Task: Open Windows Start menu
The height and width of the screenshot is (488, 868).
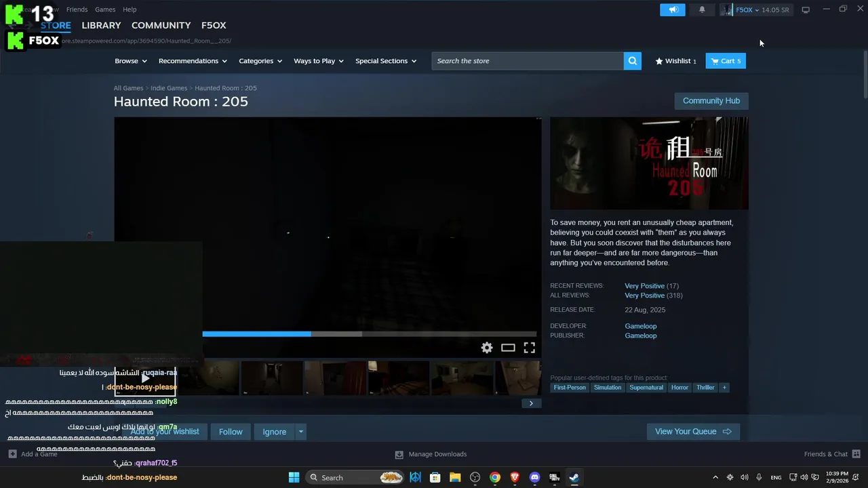Action: pos(294,477)
